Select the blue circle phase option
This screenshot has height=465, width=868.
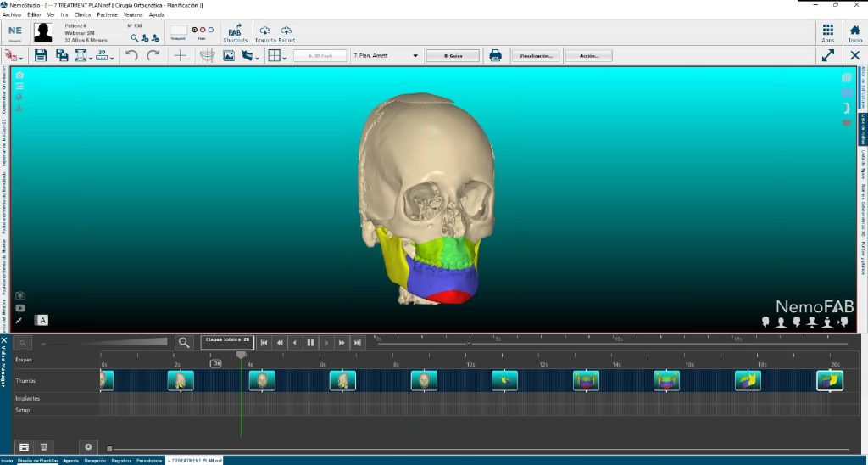pyautogui.click(x=211, y=30)
